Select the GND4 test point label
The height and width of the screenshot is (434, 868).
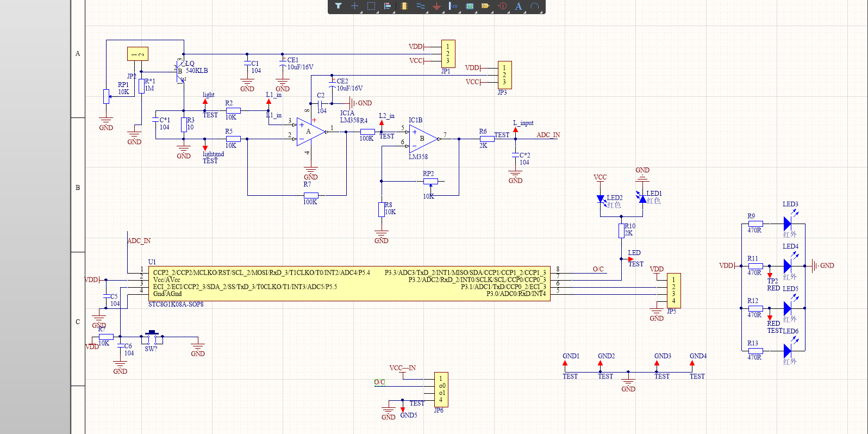[x=698, y=356]
